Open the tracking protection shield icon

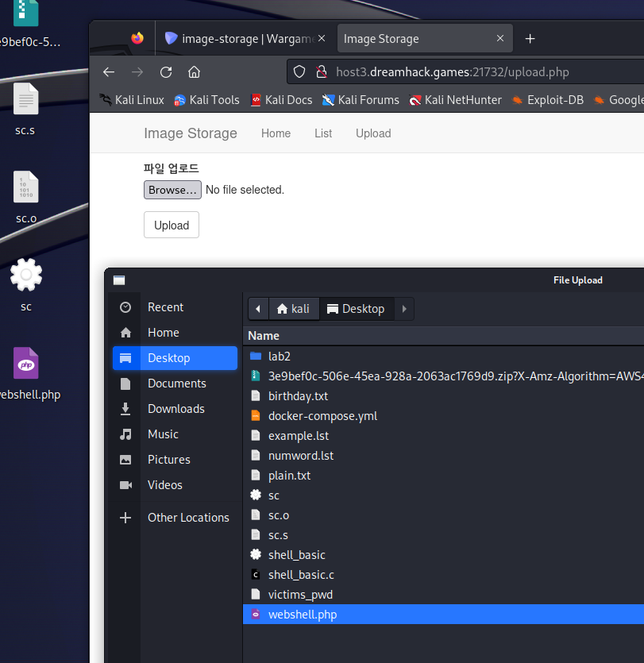(x=299, y=72)
